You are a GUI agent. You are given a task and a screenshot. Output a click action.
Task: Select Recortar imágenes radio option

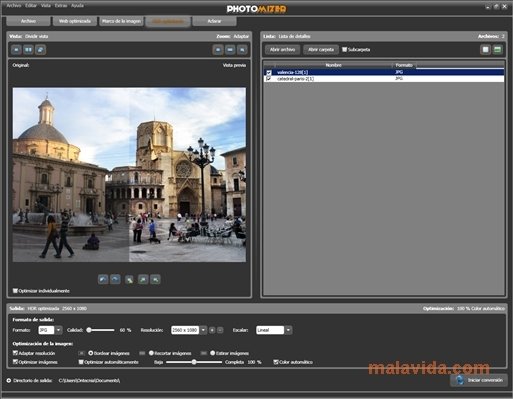pyautogui.click(x=151, y=353)
